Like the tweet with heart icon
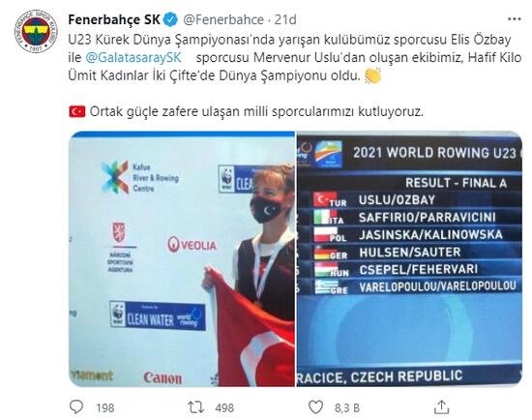Viewport: 532px width, 420px height. 315,406
